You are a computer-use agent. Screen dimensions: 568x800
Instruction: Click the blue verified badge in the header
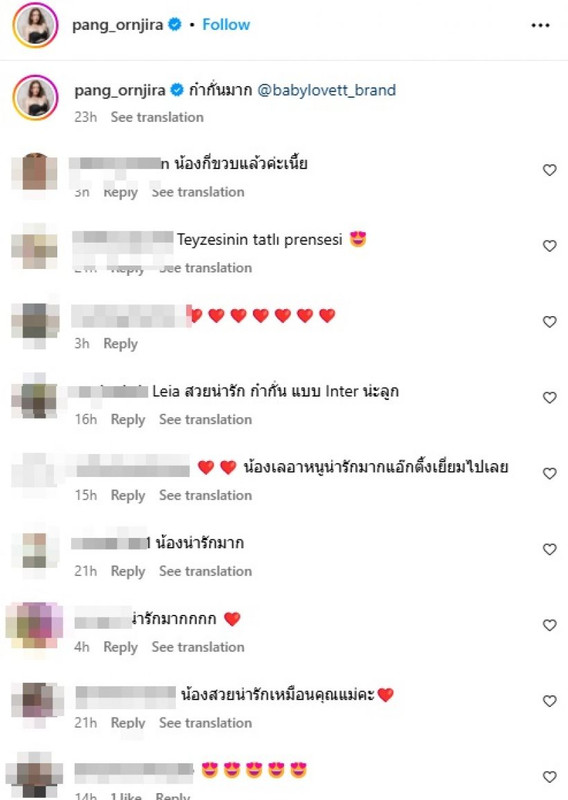pyautogui.click(x=175, y=24)
